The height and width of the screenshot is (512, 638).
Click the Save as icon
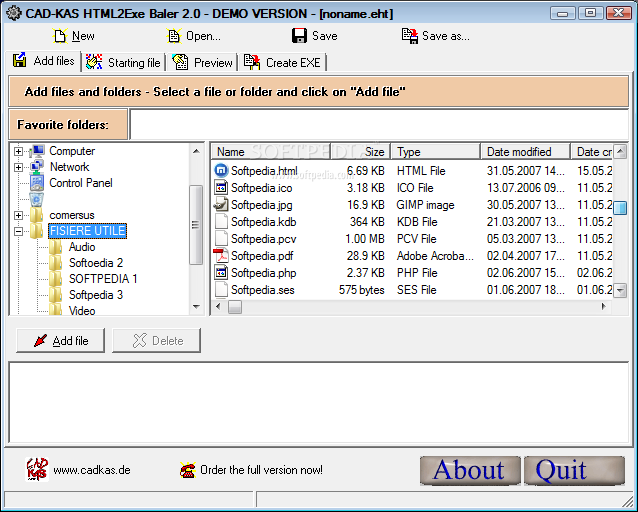pos(410,36)
